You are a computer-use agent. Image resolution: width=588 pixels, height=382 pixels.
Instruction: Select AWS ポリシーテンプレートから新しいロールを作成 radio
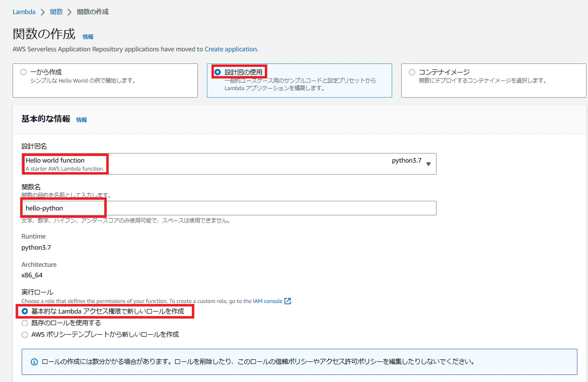[25, 334]
